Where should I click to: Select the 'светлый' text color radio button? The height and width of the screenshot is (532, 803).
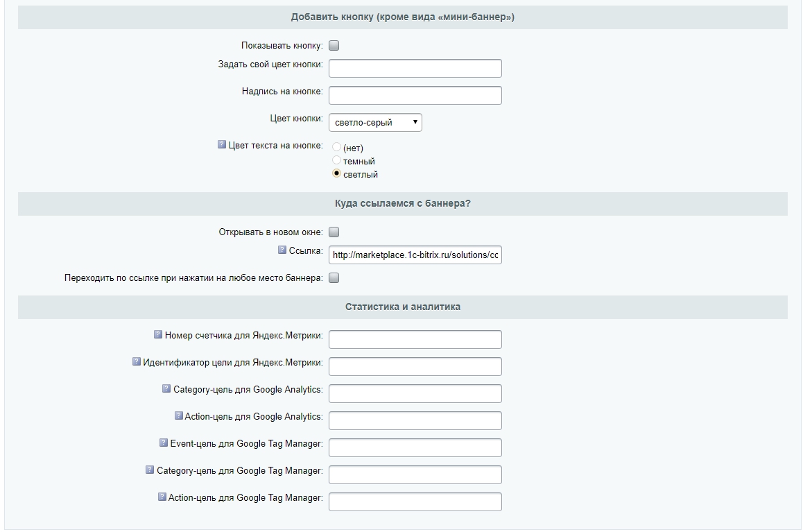337,174
